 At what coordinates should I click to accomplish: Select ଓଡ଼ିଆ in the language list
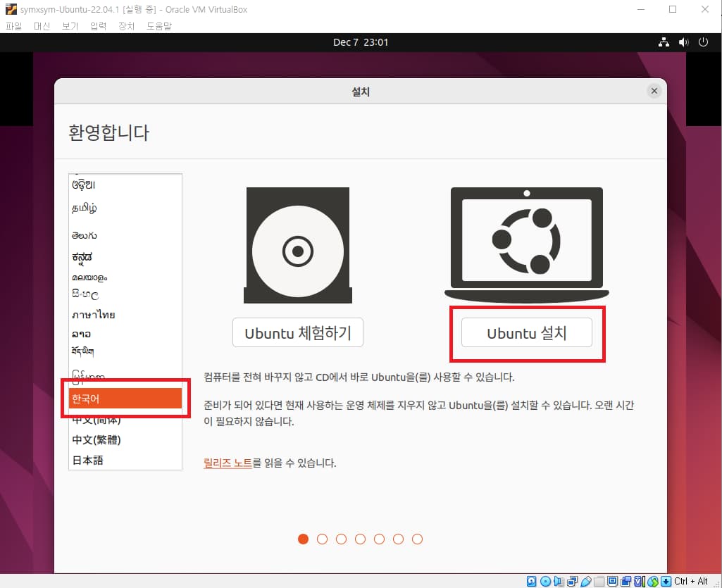pyautogui.click(x=125, y=184)
